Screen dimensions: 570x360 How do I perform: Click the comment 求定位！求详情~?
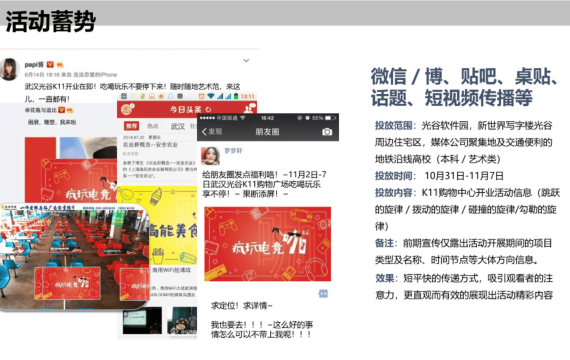(241, 305)
